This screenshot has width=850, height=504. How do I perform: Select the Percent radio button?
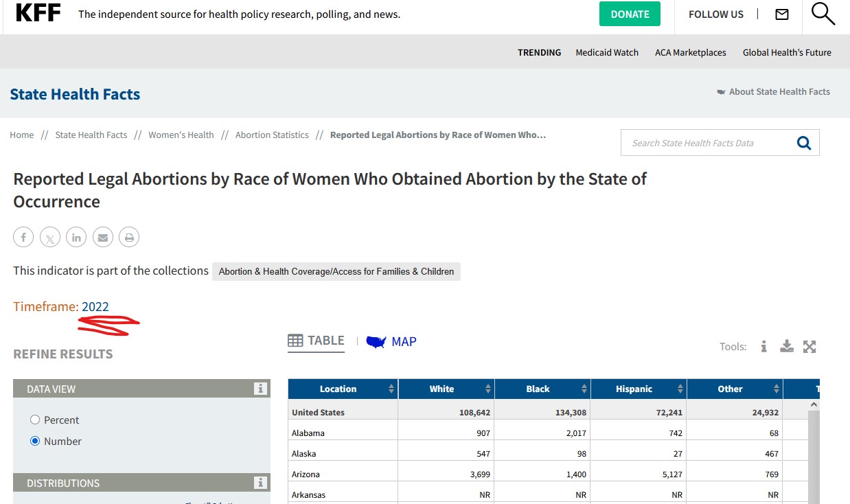35,420
